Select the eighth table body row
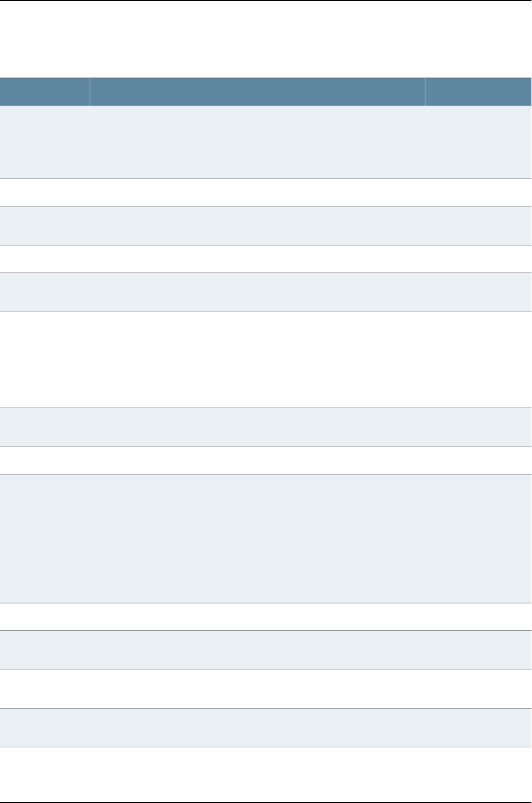The height and width of the screenshot is (803, 532). tap(266, 460)
